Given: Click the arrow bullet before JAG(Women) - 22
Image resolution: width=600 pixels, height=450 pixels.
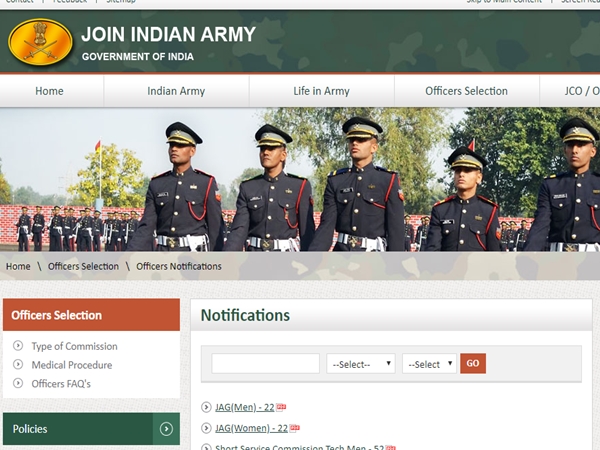Looking at the screenshot, I should point(207,428).
